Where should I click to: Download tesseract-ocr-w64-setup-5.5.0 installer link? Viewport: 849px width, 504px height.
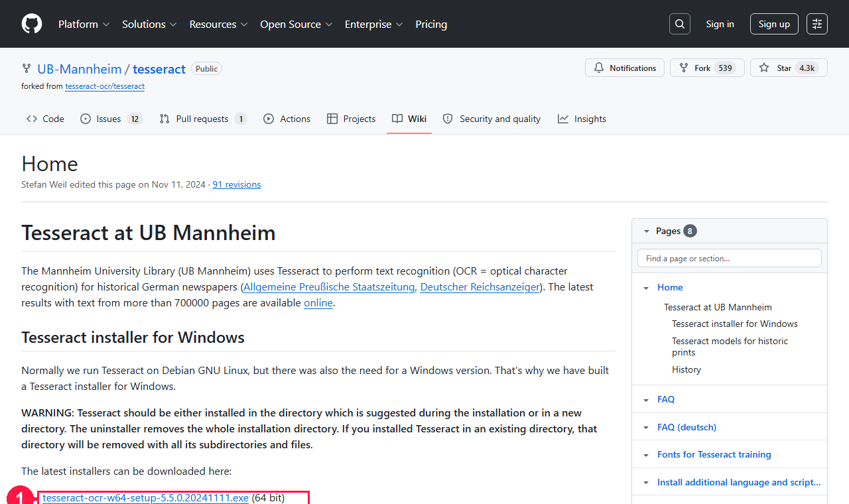click(145, 497)
